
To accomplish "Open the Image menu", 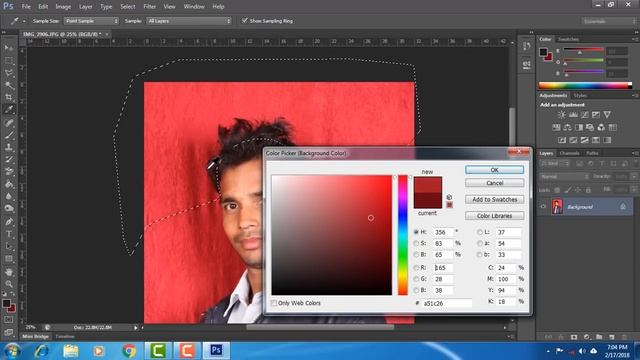I will coord(63,7).
